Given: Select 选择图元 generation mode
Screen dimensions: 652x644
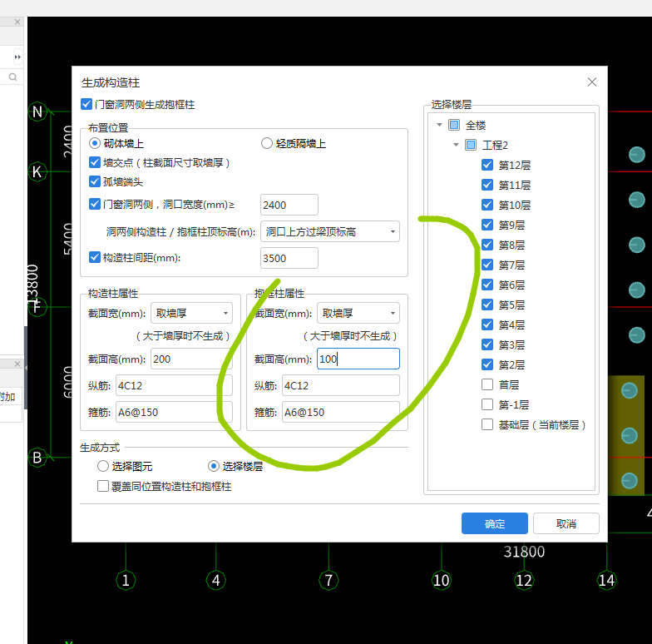Looking at the screenshot, I should (103, 466).
